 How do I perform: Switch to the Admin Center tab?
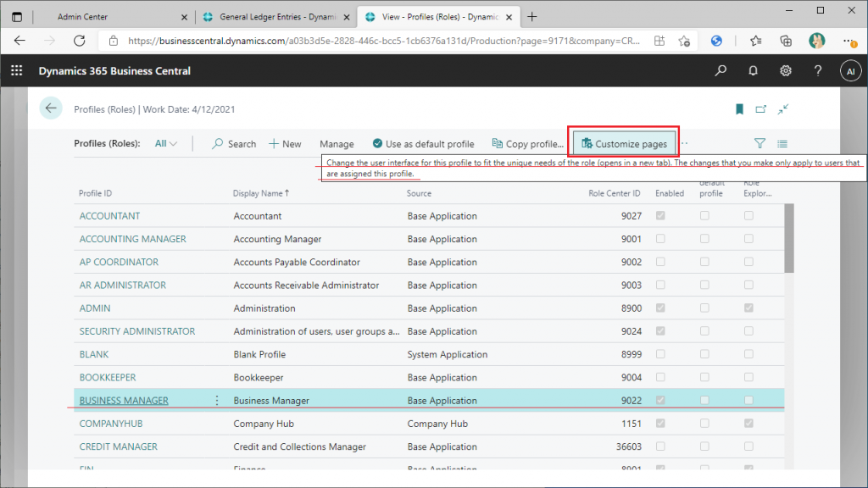pyautogui.click(x=82, y=17)
